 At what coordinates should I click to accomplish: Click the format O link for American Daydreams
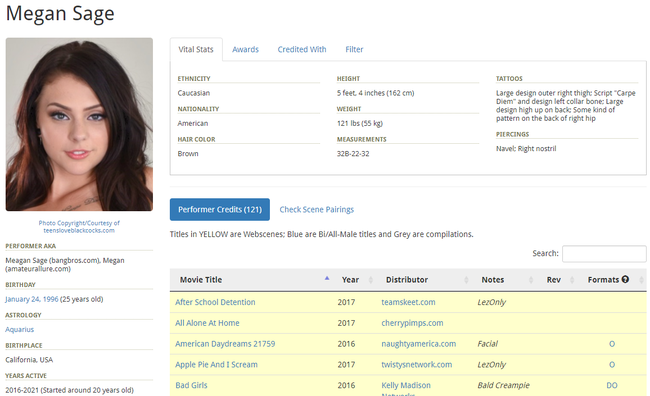[612, 344]
